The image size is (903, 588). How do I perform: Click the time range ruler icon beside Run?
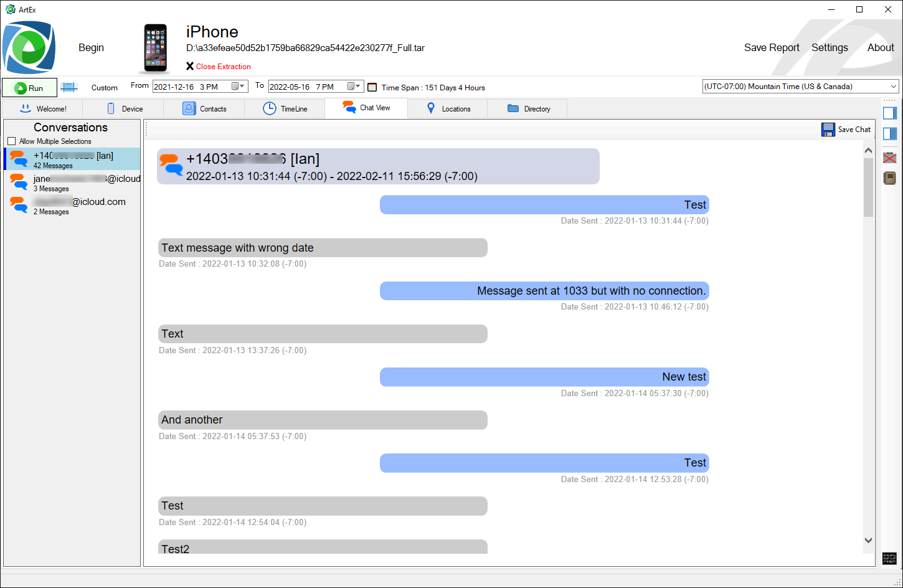point(69,88)
